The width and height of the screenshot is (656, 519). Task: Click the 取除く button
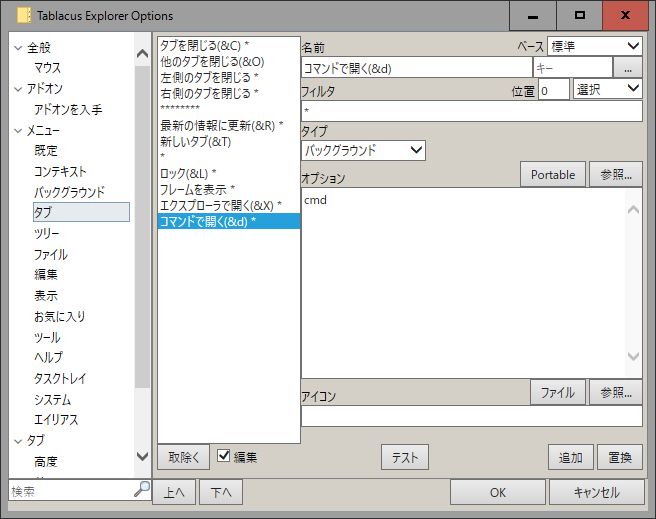[183, 457]
